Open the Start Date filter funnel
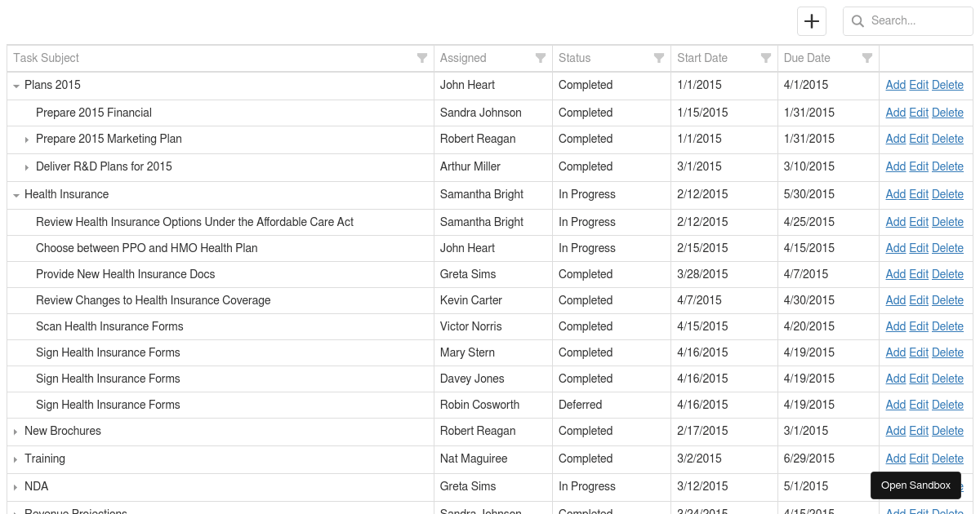The width and height of the screenshot is (980, 514). point(765,58)
